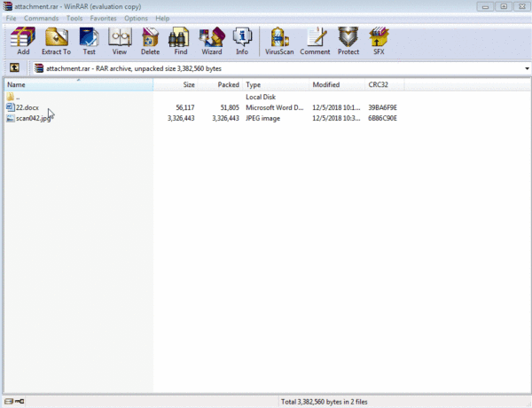Click the 22.docx Word file icon

[11, 107]
